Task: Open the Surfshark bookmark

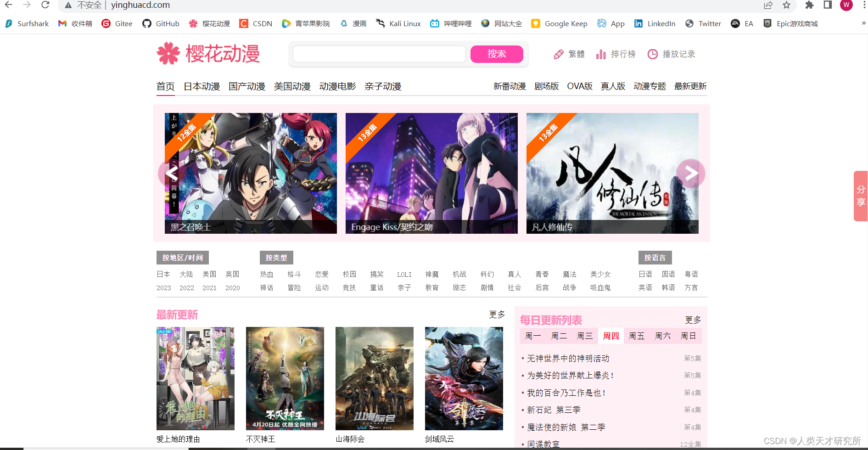Action: pos(27,23)
